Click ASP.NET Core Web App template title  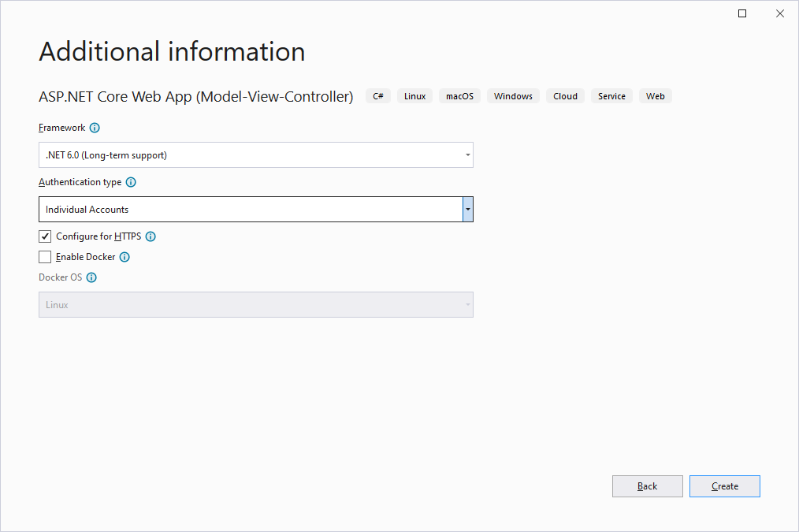(196, 97)
